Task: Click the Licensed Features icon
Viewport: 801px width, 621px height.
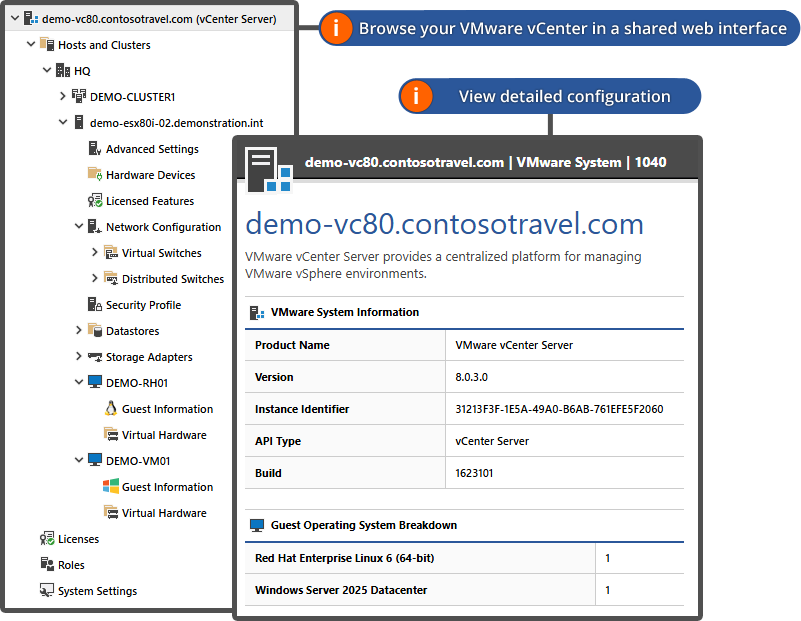Action: (x=95, y=201)
